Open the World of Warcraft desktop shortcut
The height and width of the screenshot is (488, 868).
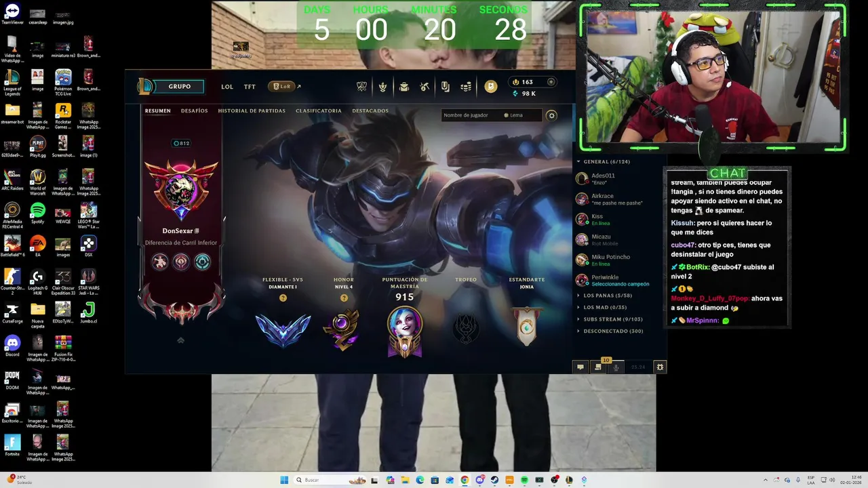[x=37, y=180]
